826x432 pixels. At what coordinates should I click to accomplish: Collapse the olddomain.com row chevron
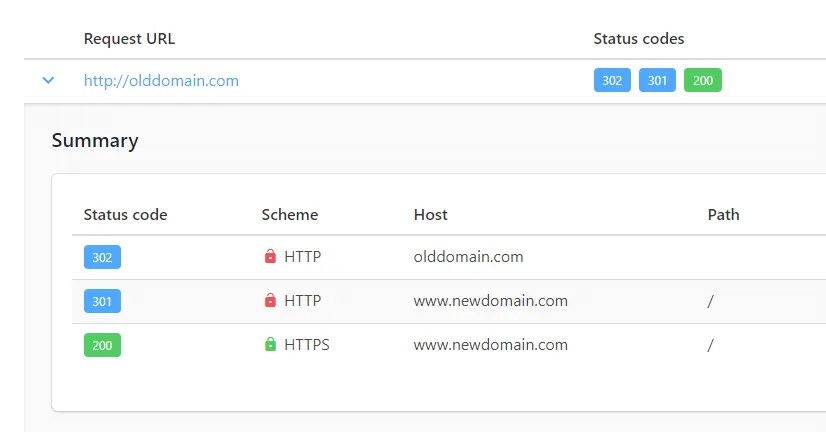click(48, 81)
